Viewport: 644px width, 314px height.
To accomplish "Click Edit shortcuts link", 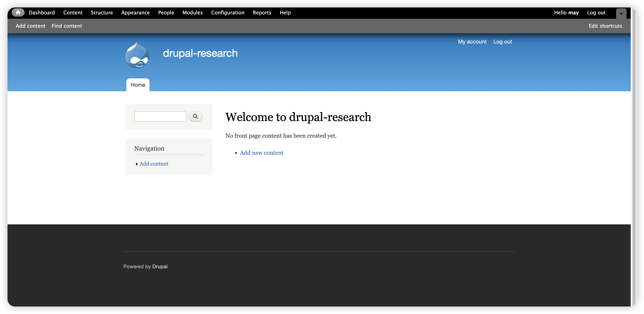I will (605, 26).
